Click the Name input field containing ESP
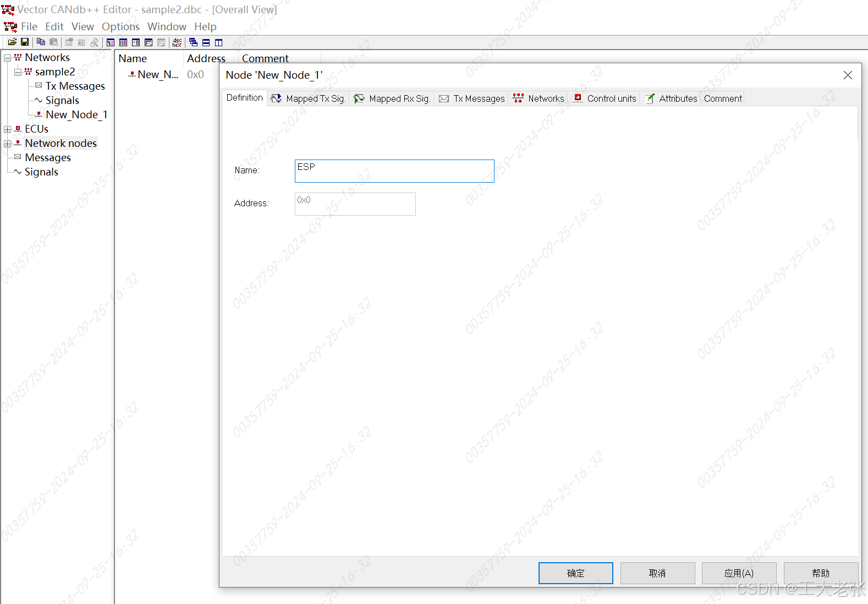Image resolution: width=868 pixels, height=604 pixels. [394, 171]
